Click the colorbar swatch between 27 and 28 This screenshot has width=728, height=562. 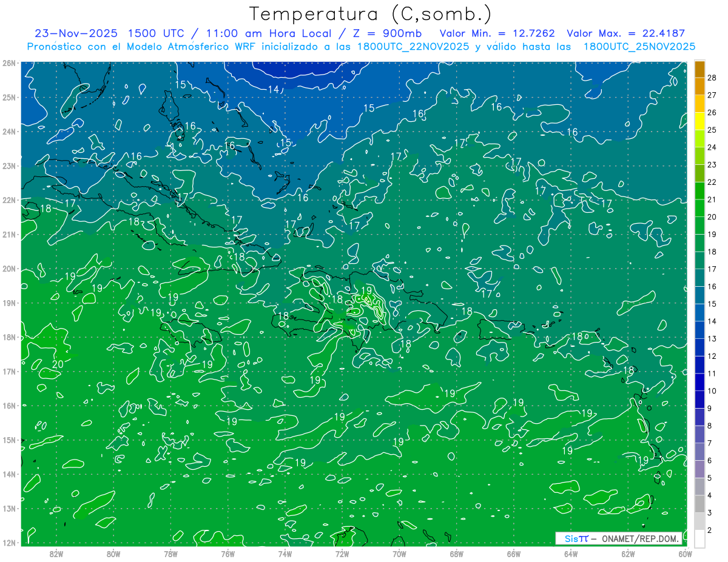tap(700, 86)
